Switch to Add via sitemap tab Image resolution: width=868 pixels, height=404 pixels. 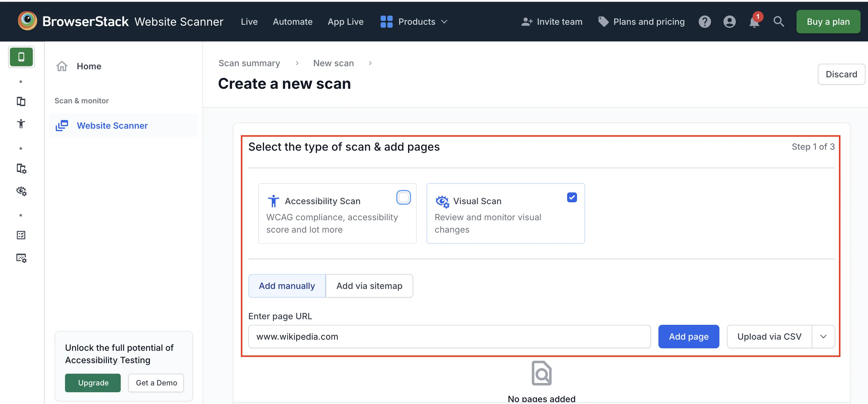click(369, 286)
